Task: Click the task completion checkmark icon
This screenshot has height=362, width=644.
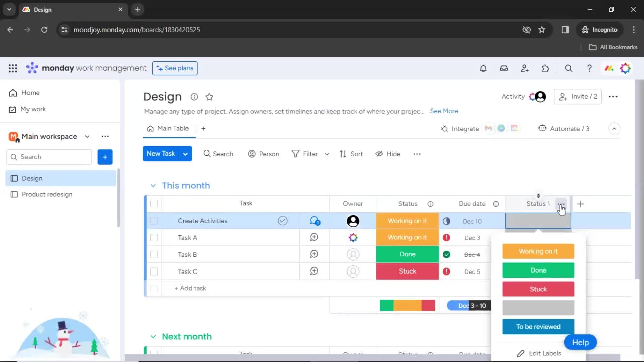Action: [x=283, y=221]
